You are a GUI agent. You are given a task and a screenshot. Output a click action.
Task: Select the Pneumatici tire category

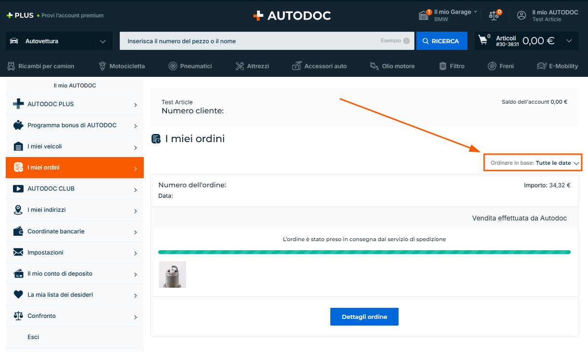pos(190,66)
